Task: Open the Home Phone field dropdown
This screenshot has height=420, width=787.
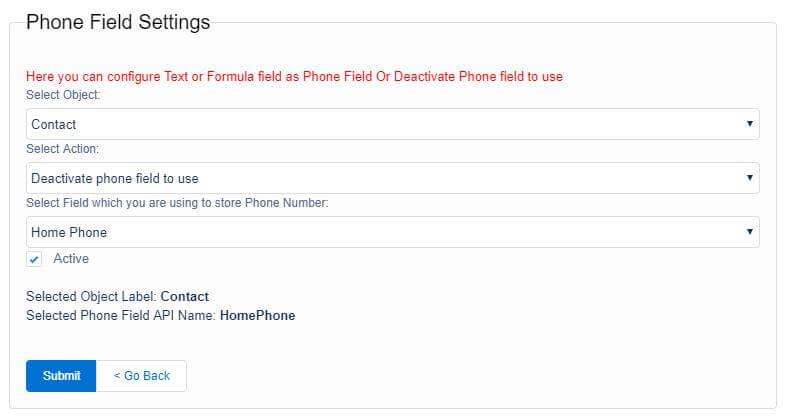Action: tap(392, 232)
